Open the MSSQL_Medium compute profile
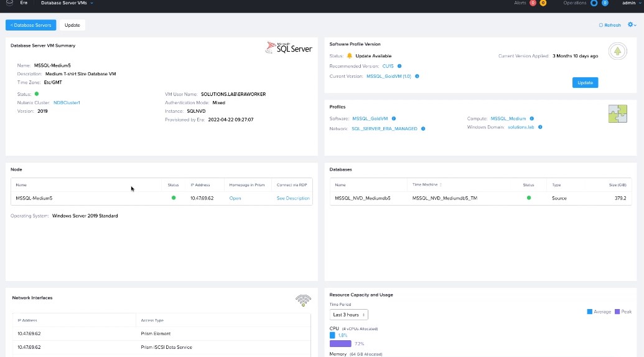644x357 pixels. pyautogui.click(x=508, y=118)
